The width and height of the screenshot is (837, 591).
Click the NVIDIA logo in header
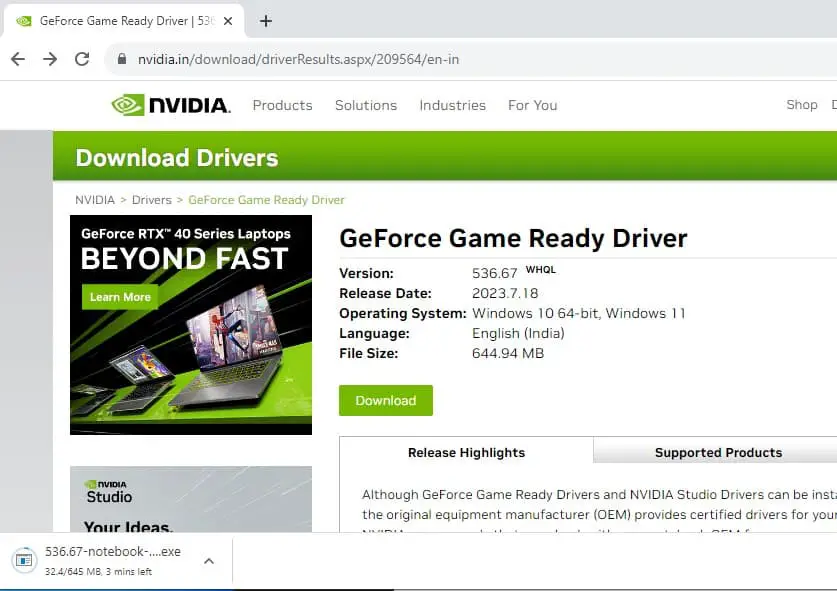click(171, 105)
